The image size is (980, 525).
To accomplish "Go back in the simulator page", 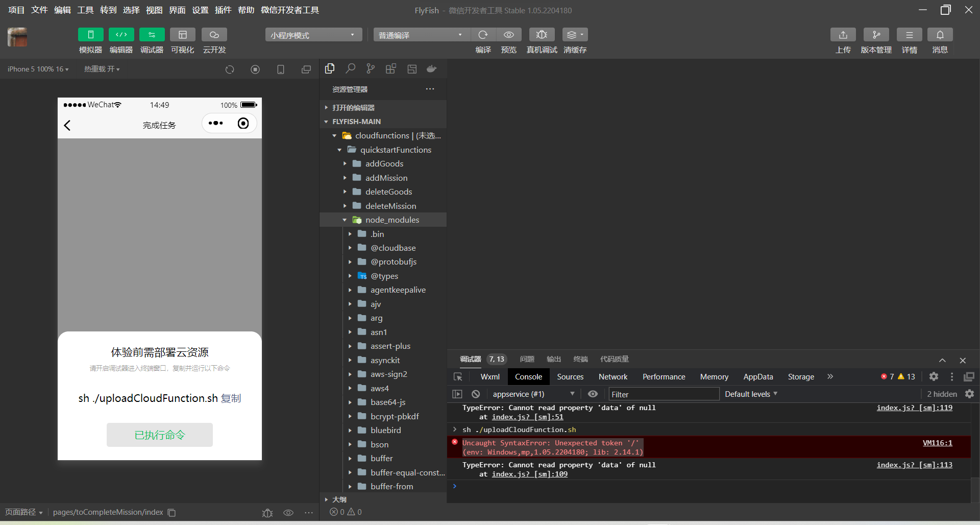I will coord(67,125).
